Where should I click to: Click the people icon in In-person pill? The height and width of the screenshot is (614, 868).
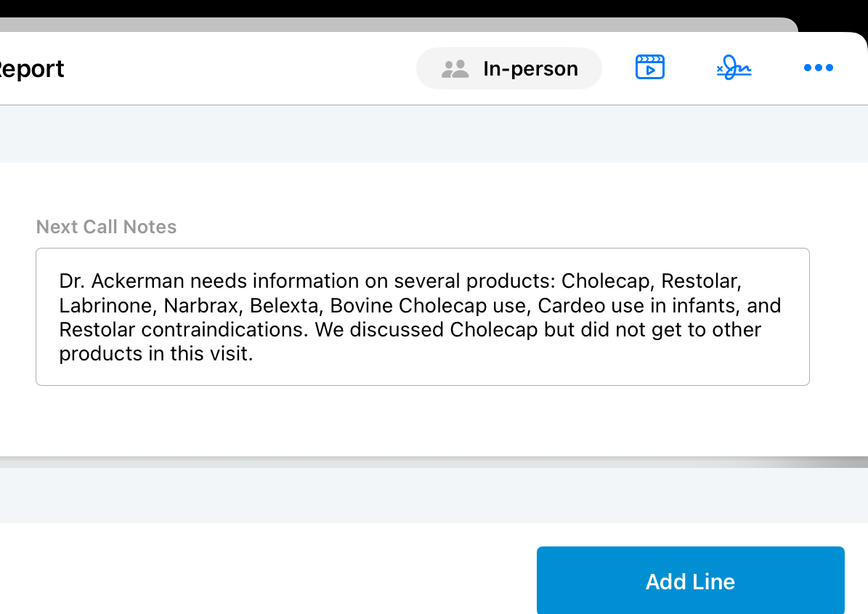point(455,69)
